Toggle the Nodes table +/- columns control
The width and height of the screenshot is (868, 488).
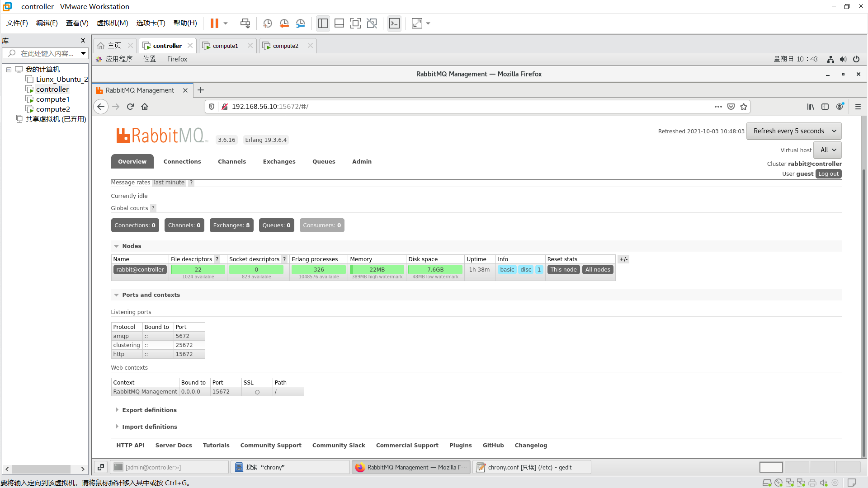tap(623, 259)
